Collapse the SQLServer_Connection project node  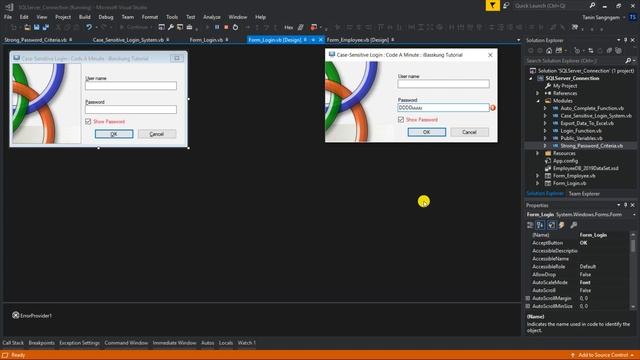pos(531,78)
